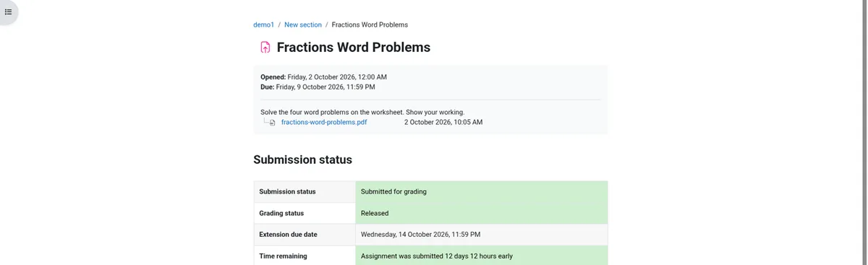Screen dimensions: 868x265
Task: Click the Grading status row label
Action: tap(281, 213)
